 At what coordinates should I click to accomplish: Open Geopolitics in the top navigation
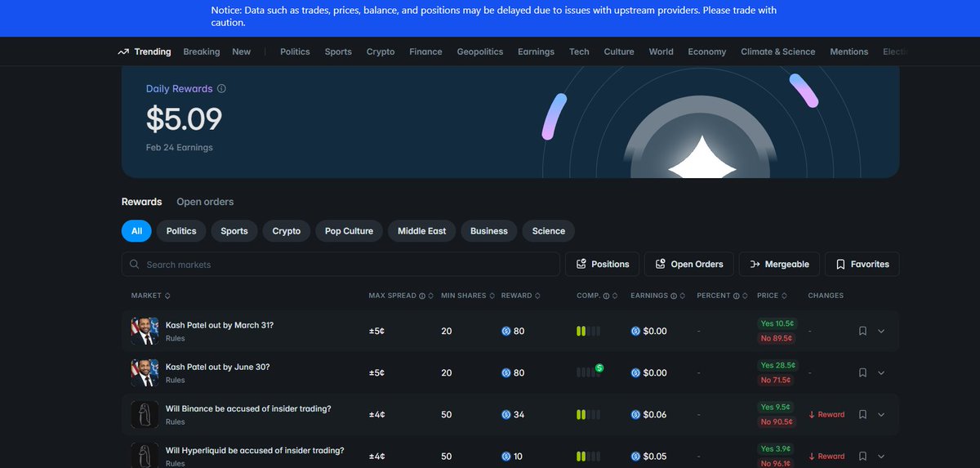tap(480, 51)
